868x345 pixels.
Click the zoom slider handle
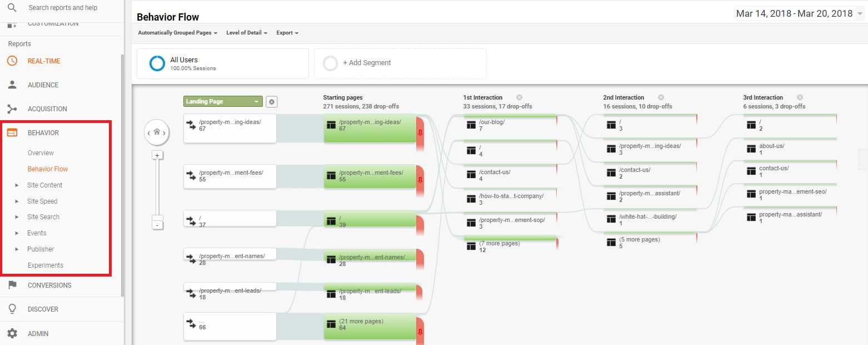tap(157, 218)
